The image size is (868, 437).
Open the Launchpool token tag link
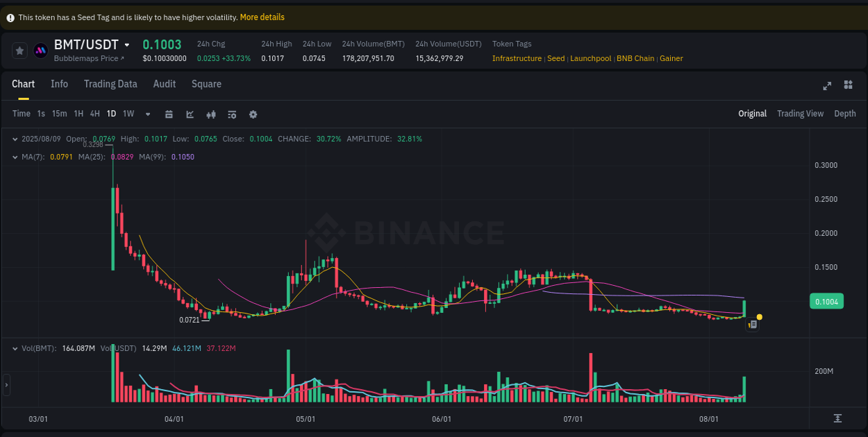pos(591,58)
